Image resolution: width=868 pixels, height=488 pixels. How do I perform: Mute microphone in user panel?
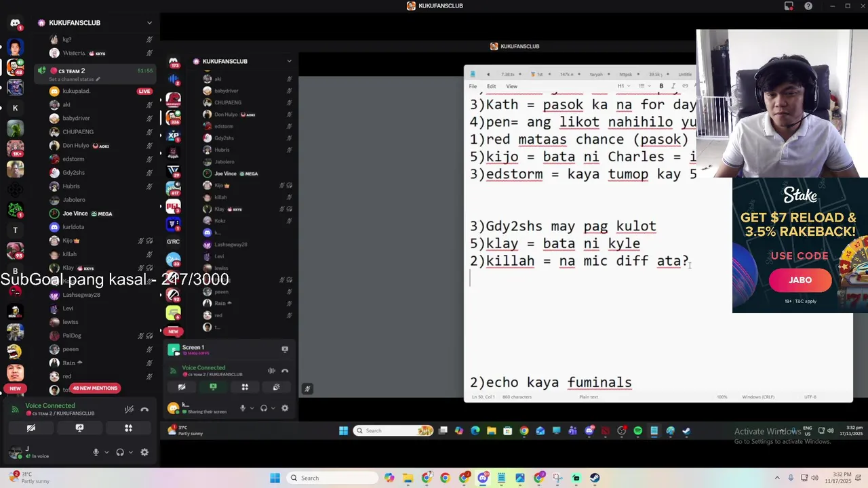coord(96,452)
